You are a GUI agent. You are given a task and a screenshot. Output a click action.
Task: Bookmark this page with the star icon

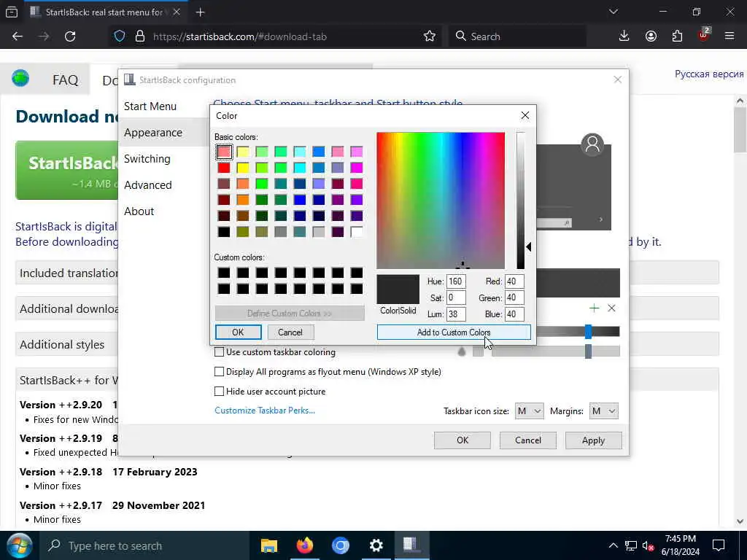[429, 36]
